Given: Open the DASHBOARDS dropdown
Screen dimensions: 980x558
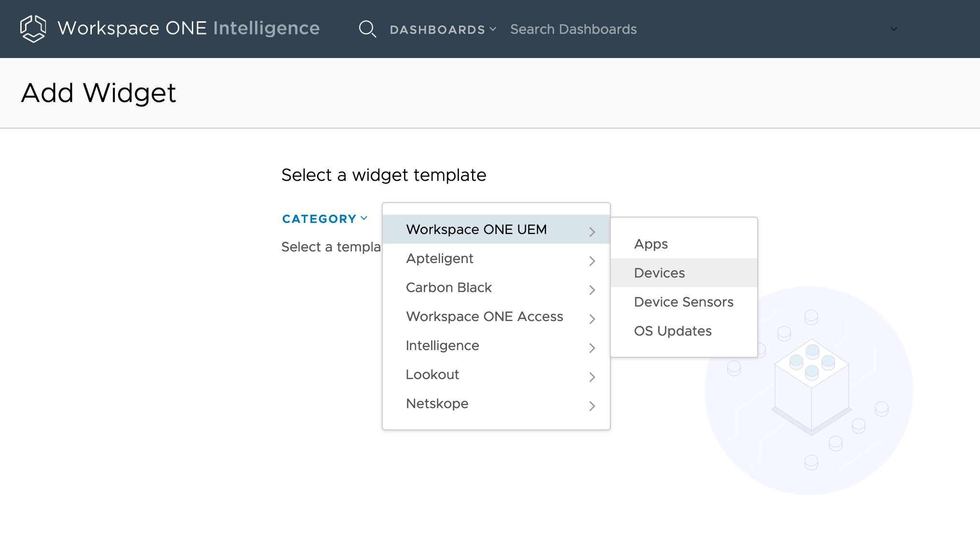Looking at the screenshot, I should point(441,29).
